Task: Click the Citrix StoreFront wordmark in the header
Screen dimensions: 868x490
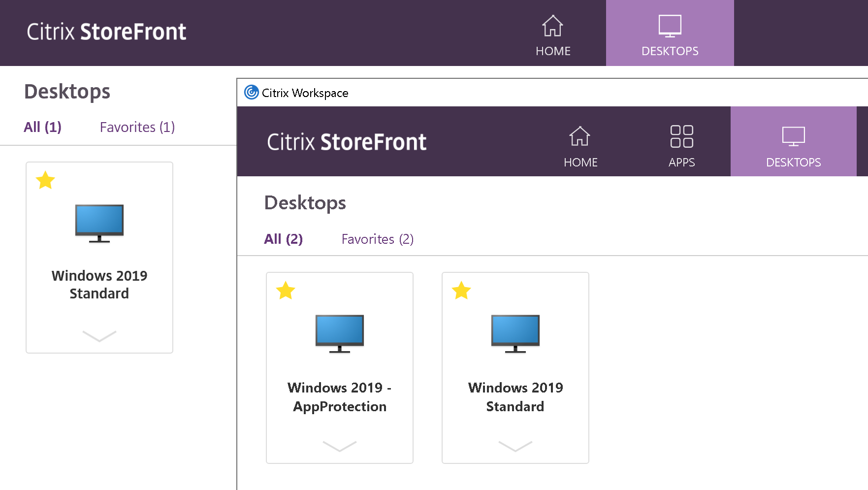Action: point(107,32)
